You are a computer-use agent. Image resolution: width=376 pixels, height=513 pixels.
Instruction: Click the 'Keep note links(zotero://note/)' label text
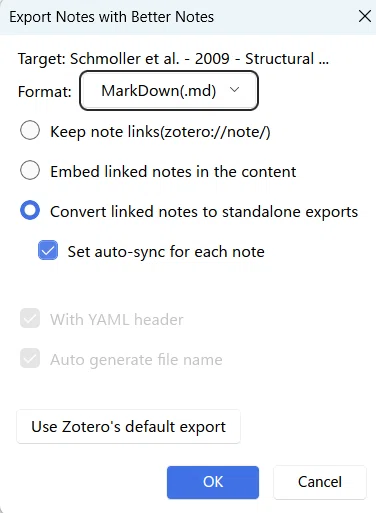[160, 132]
